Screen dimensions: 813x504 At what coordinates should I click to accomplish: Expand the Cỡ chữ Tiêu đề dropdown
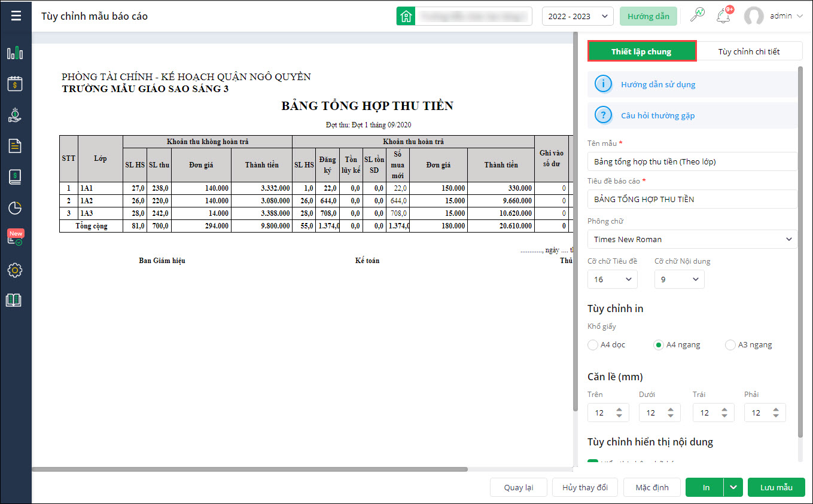point(612,279)
